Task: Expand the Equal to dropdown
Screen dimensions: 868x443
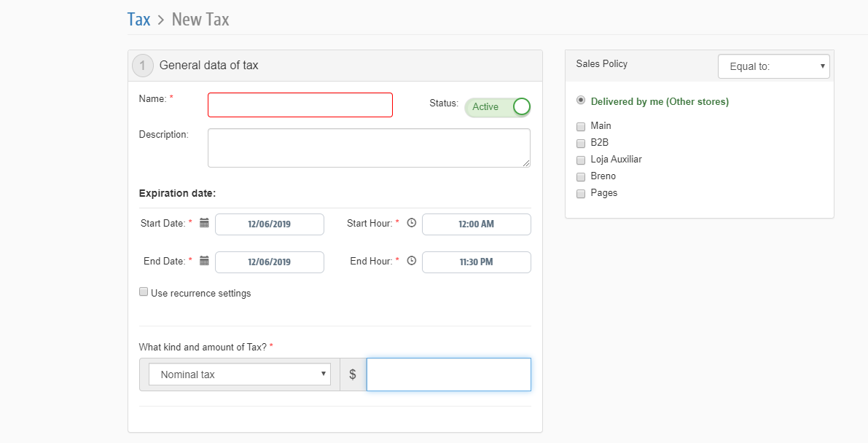Action: [773, 66]
